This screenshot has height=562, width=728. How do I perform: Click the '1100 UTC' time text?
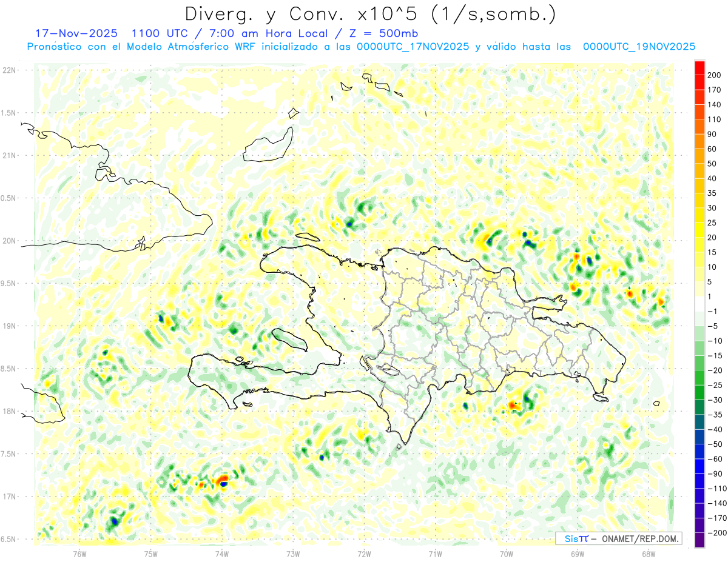tap(160, 33)
